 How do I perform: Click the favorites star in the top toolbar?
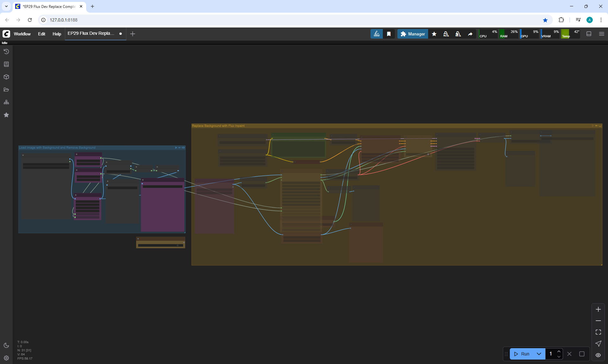pos(434,34)
